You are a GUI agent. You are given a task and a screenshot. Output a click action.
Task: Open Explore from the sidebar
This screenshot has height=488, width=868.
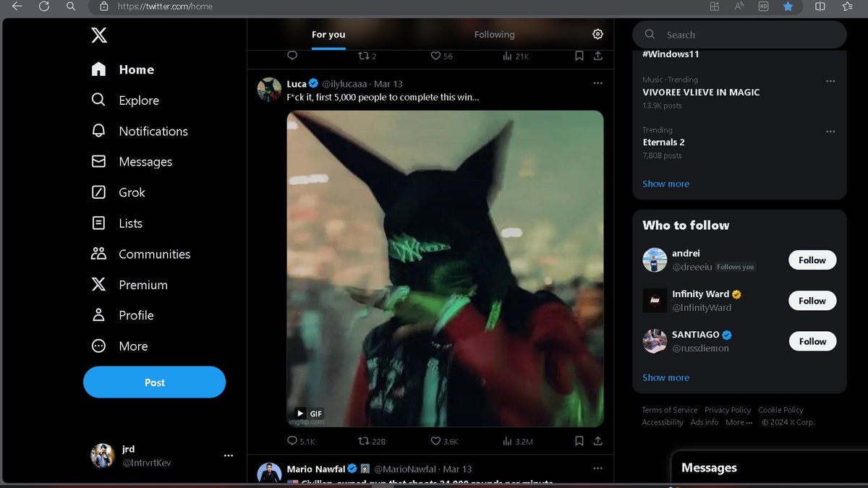click(x=124, y=100)
